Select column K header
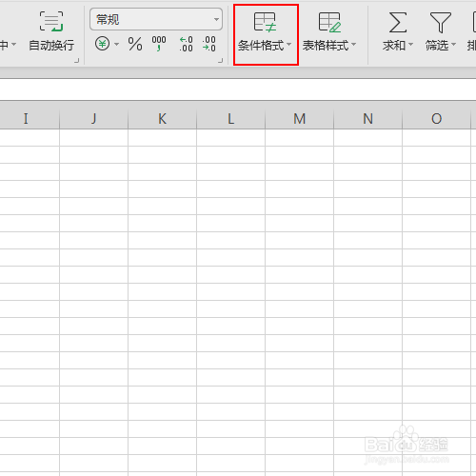Screen dimensions: 476x476 (162, 119)
